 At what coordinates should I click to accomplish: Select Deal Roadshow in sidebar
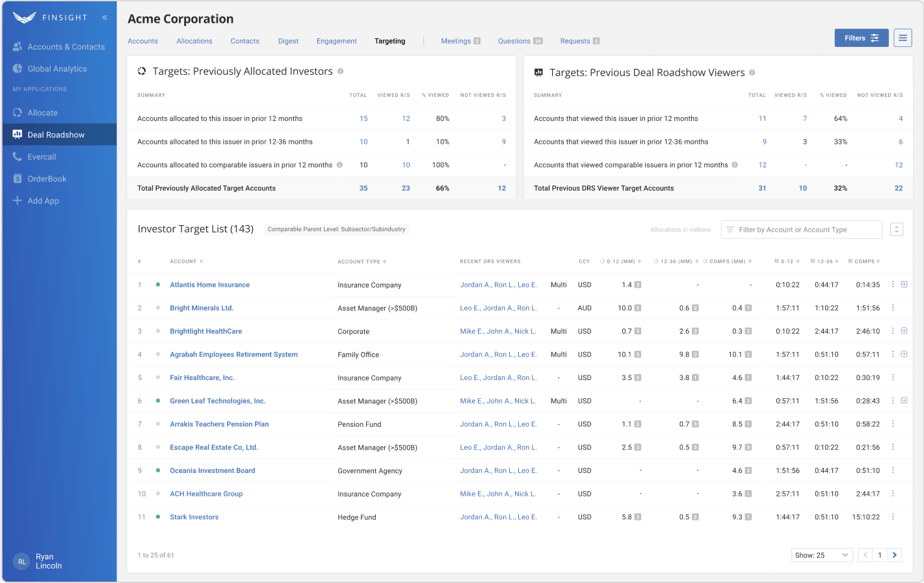click(59, 135)
